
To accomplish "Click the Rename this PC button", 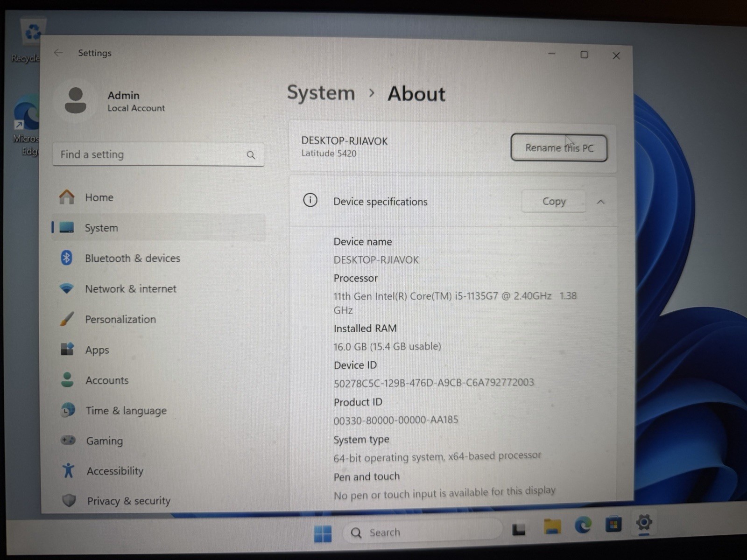I will point(559,147).
